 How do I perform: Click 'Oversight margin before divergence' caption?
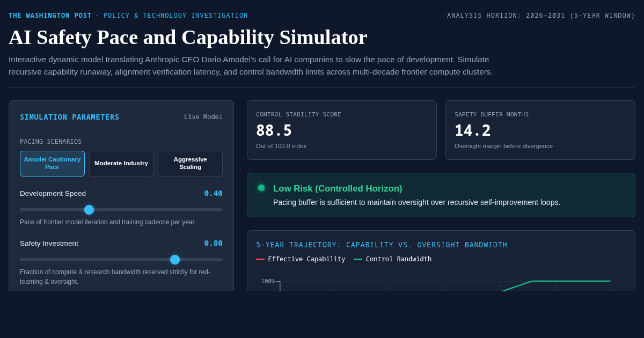(x=503, y=146)
